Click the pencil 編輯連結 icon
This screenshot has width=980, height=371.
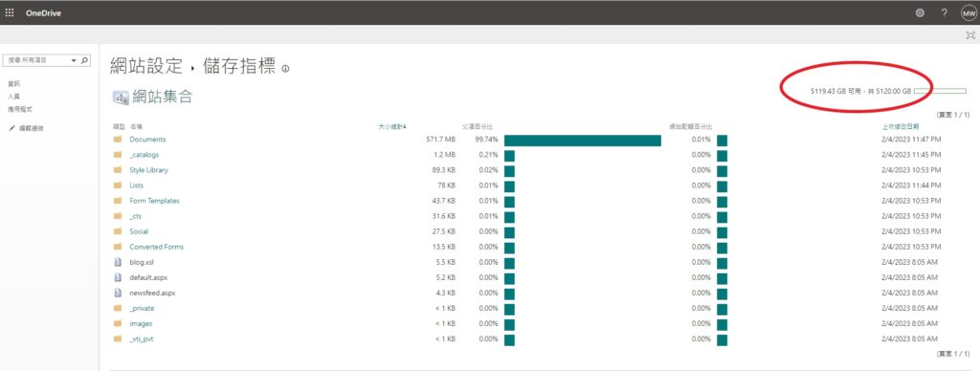click(11, 128)
